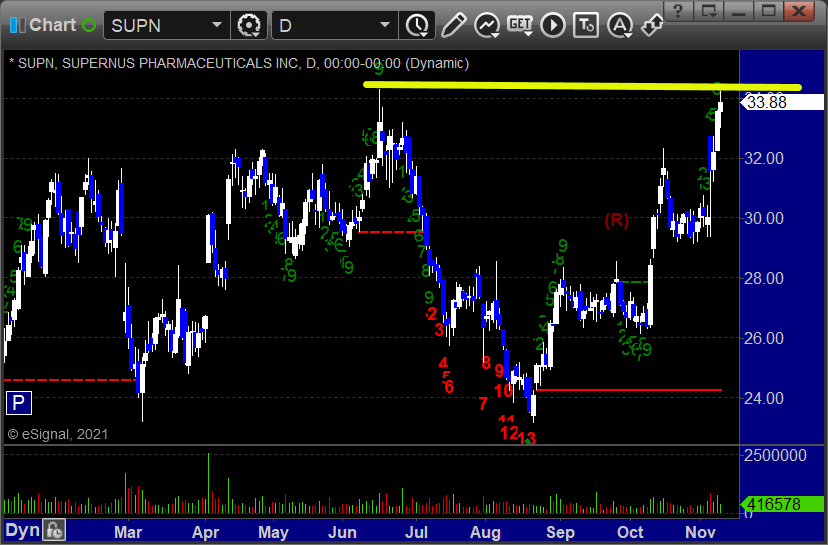Click the 26.00 price axis label

point(764,338)
